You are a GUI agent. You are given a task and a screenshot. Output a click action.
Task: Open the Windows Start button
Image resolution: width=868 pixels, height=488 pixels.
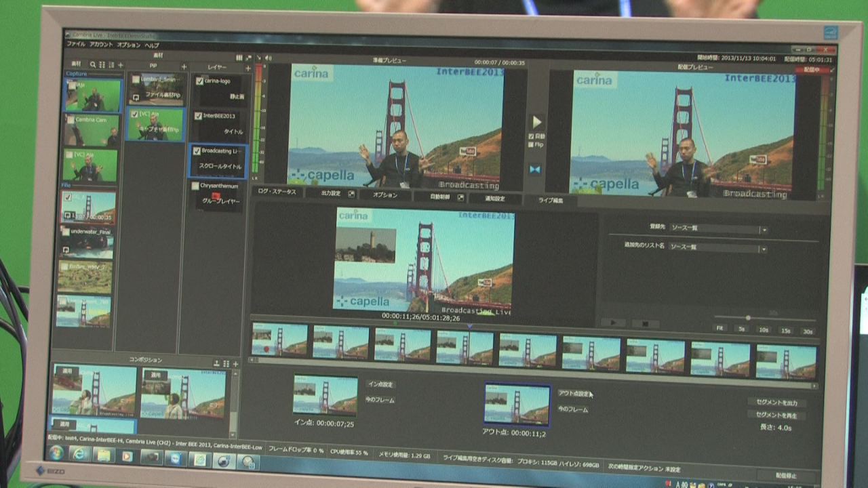(55, 453)
